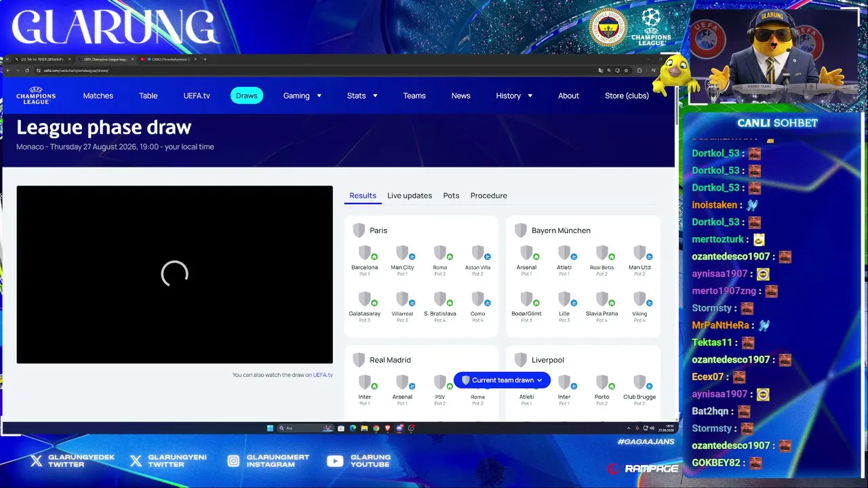Screen dimensions: 868x488
Task: Click the Paris club shield badge
Action: coord(359,230)
